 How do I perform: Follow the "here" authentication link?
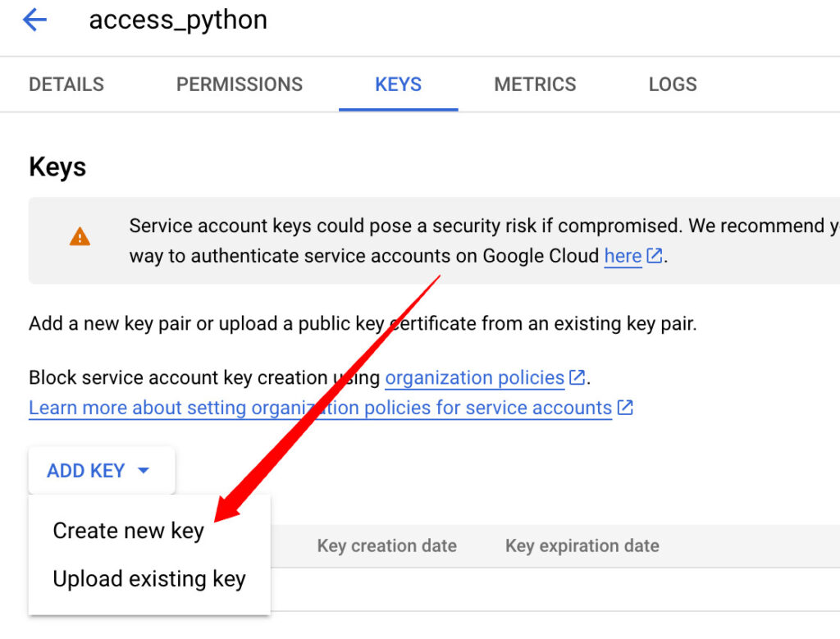pos(623,256)
